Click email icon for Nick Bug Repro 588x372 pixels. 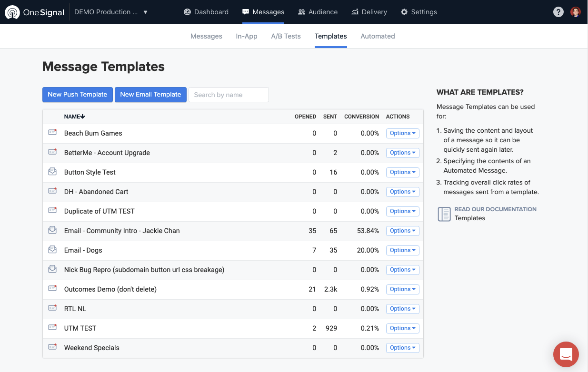point(52,269)
